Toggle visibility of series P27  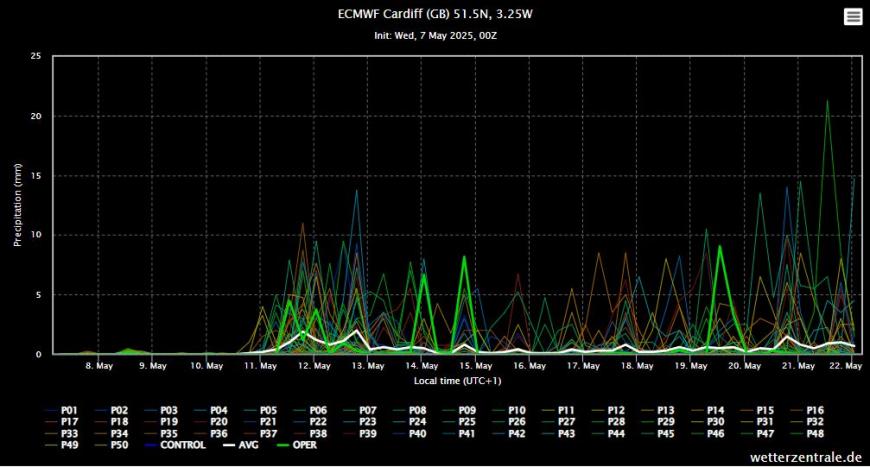[x=559, y=422]
